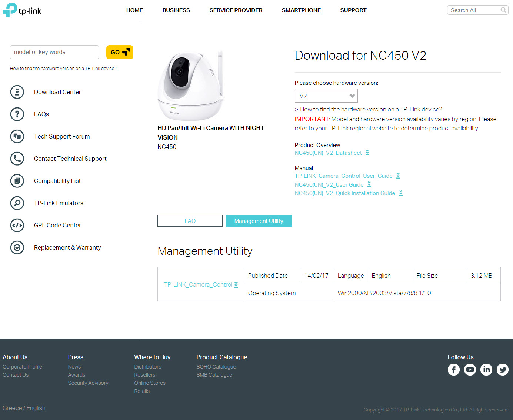Open Contact Us footer link
This screenshot has width=513, height=420.
pos(16,375)
